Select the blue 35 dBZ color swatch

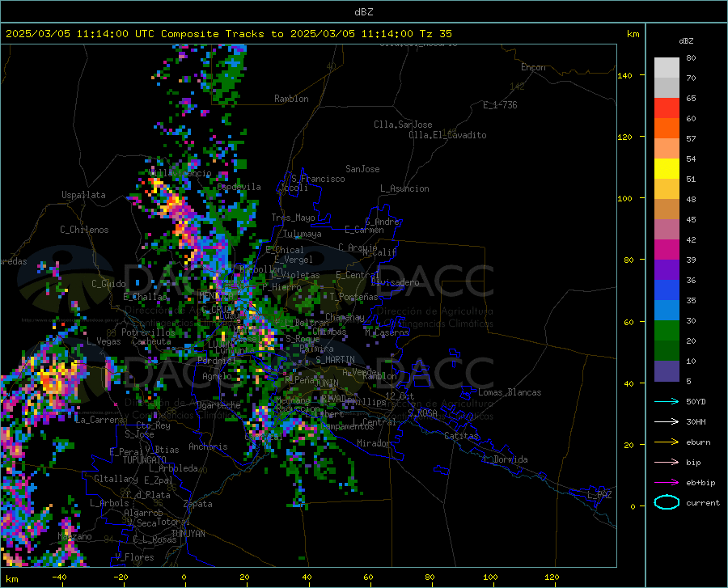click(667, 290)
